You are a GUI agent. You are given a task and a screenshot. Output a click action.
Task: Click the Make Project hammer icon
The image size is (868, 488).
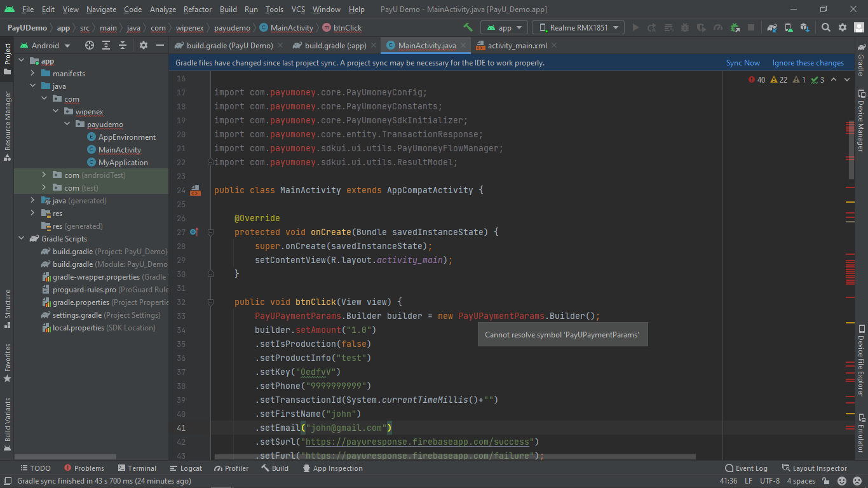(468, 27)
